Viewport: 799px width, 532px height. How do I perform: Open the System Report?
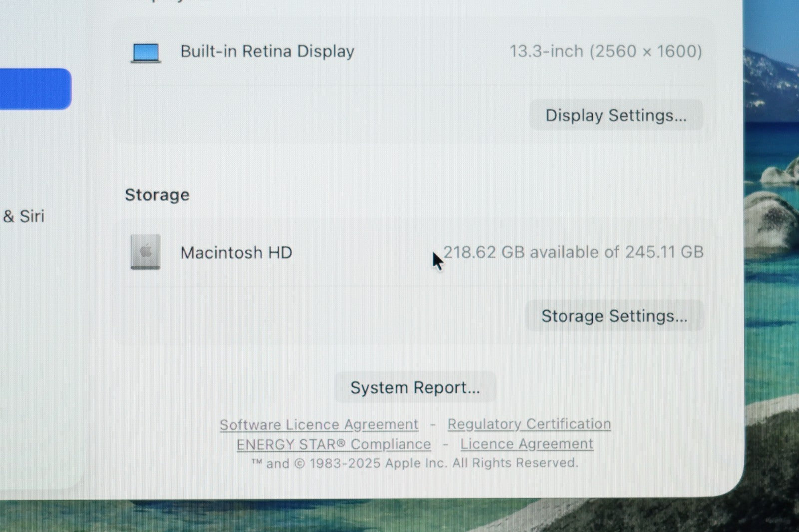point(415,387)
